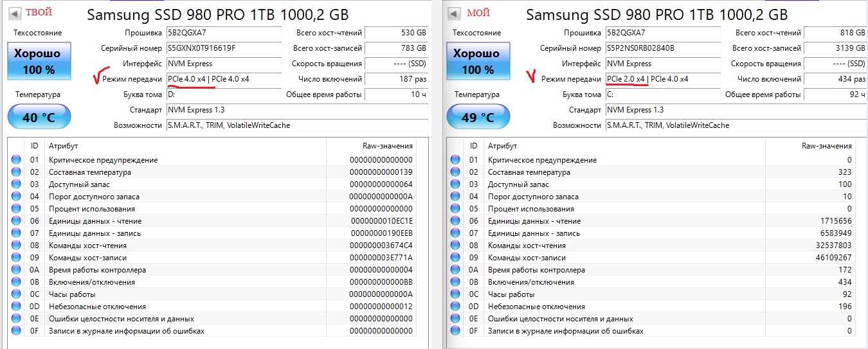
Task: Click status circle beside raw value 000000003E771A
Action: tap(16, 258)
